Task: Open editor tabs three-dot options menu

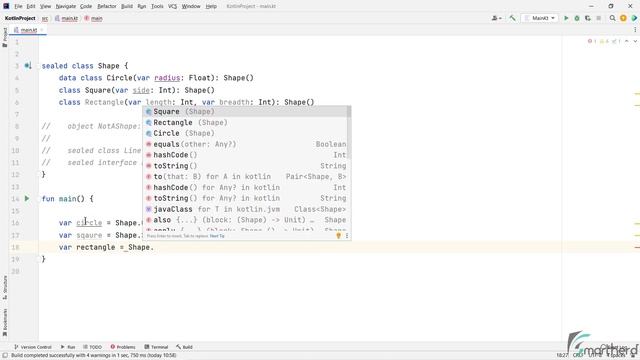Action: (635, 30)
